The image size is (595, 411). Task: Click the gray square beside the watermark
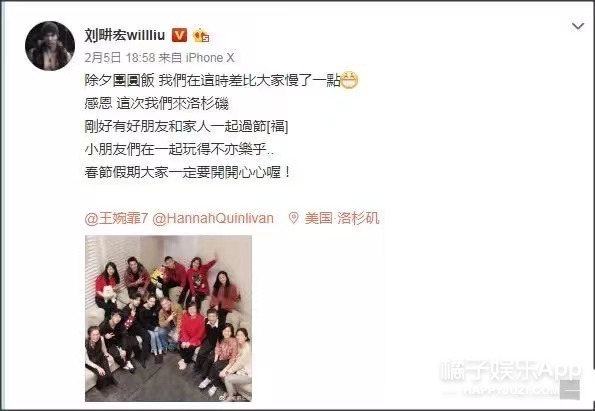(x=570, y=390)
